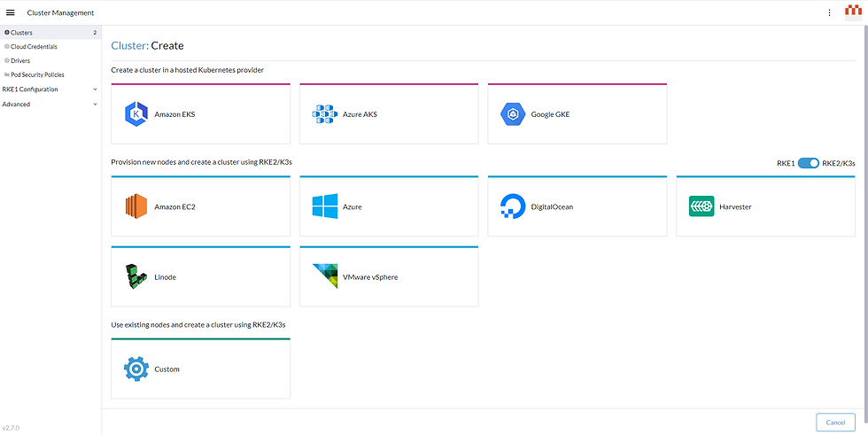Click the Amazon EC2 label text
868x435 pixels.
pos(175,207)
